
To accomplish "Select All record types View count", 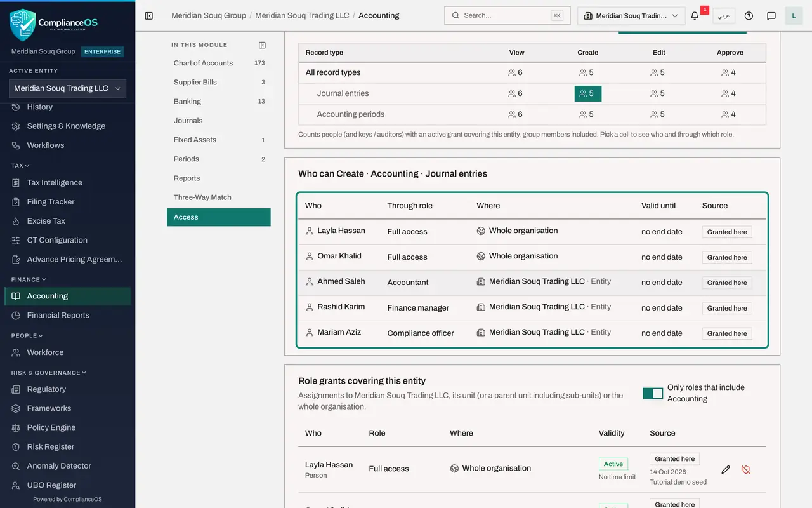I will [516, 72].
